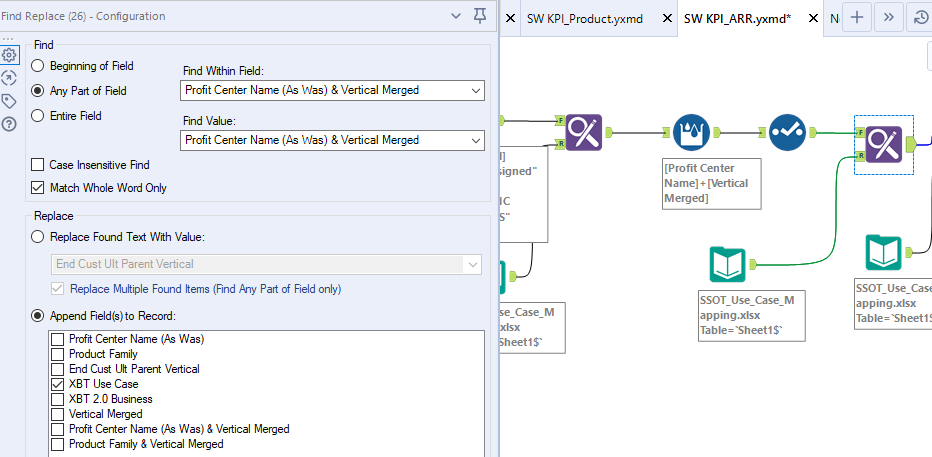This screenshot has height=457, width=932.
Task: Pin the configuration panel
Action: [x=480, y=16]
